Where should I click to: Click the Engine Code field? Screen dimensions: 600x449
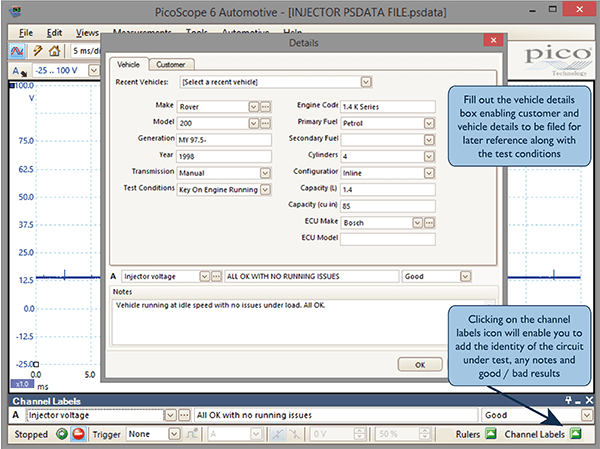[x=388, y=106]
